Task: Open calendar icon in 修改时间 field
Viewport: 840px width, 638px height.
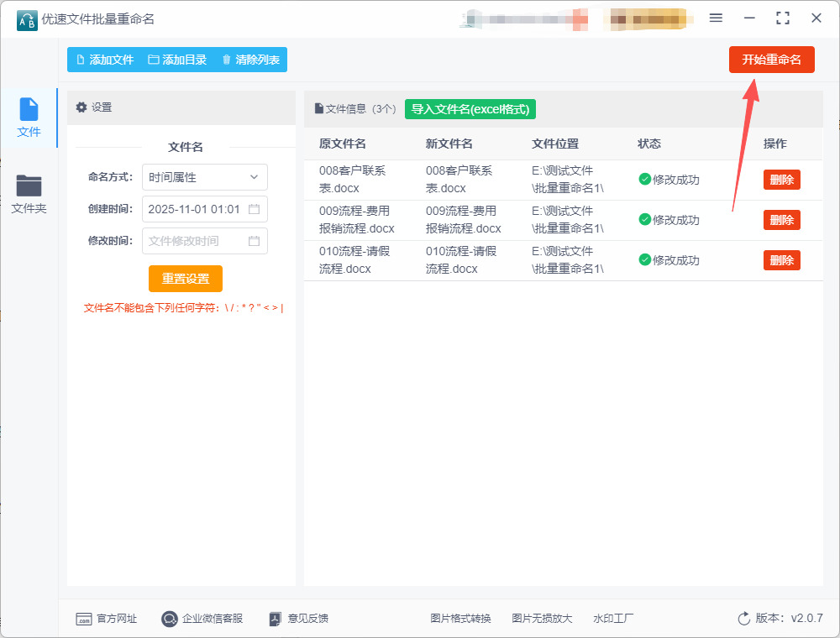Action: click(254, 241)
